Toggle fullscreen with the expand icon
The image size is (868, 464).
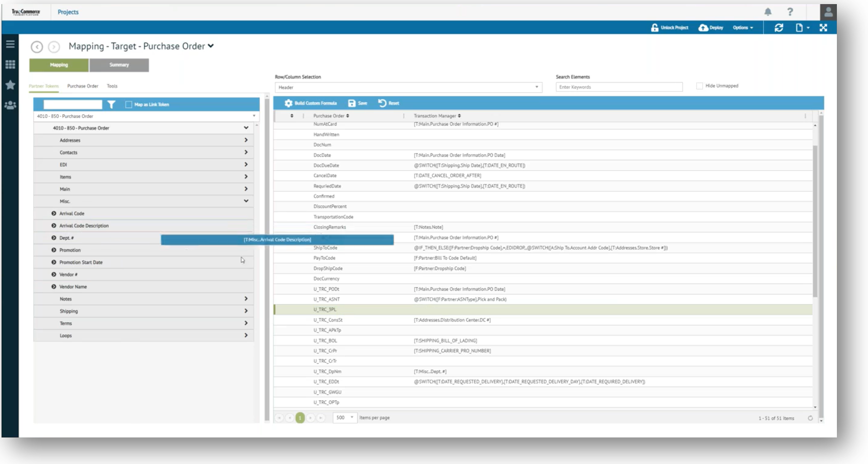823,28
